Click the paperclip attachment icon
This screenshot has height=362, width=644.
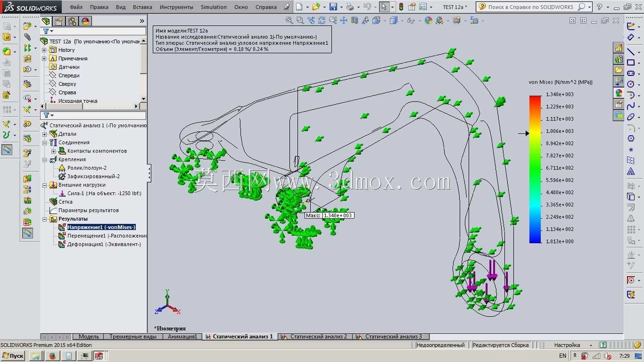27,36
